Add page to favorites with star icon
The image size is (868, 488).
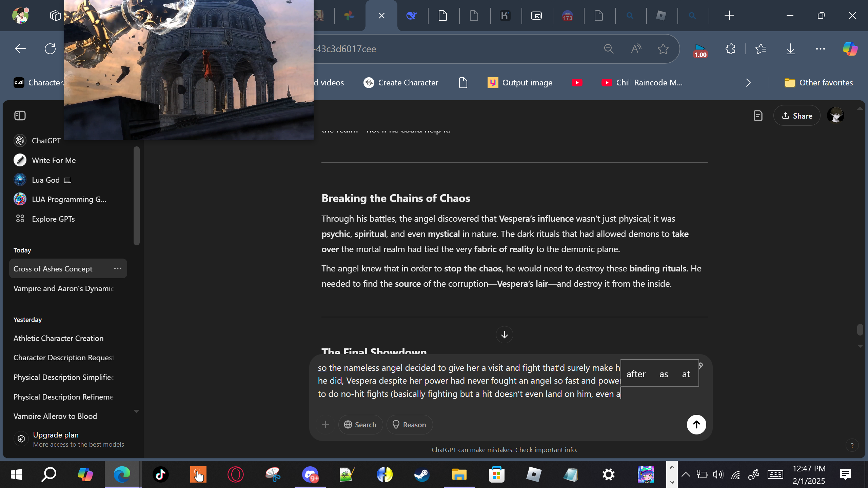click(x=663, y=49)
